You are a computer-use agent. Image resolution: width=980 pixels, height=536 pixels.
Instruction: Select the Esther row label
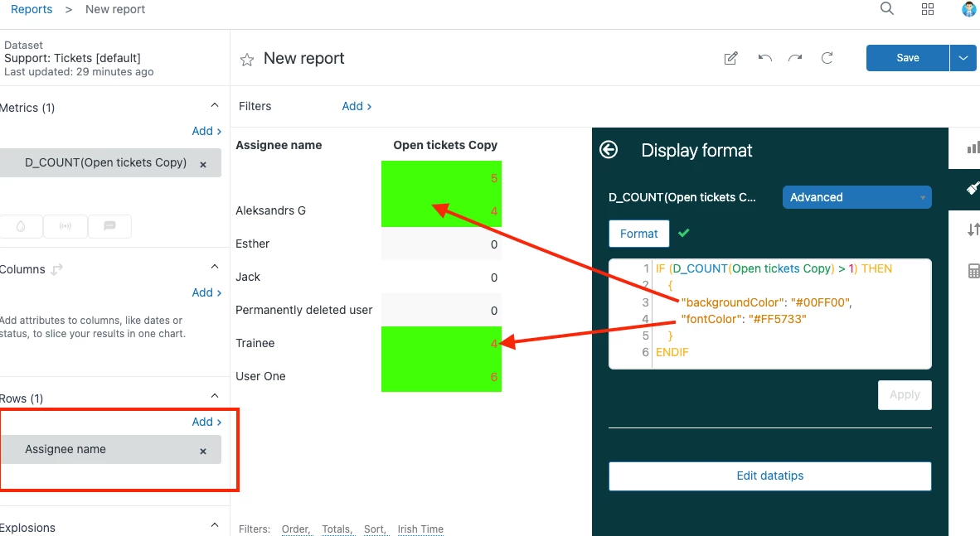(x=253, y=244)
